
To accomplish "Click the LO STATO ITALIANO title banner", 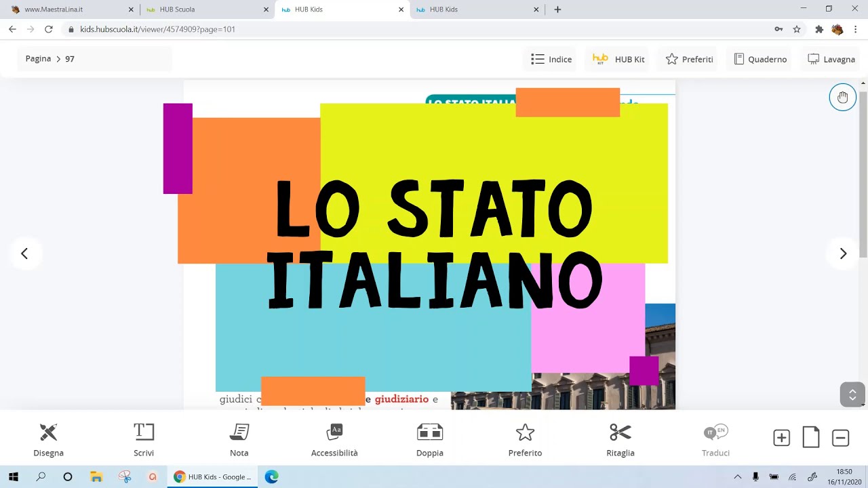I will pos(435,244).
